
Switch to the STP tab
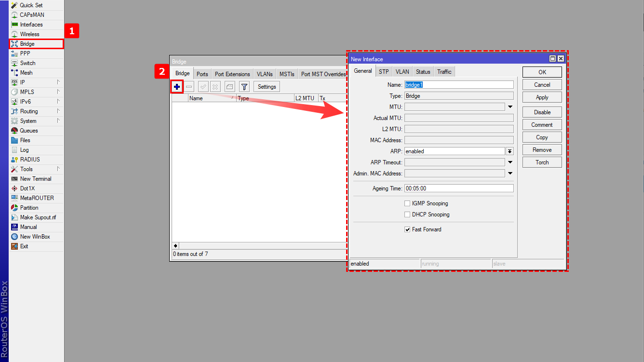click(x=384, y=72)
